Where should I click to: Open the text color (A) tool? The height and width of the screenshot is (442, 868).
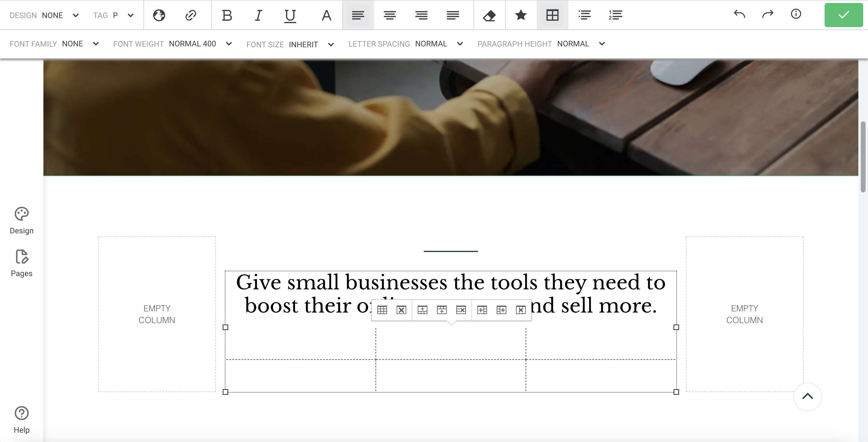point(326,15)
